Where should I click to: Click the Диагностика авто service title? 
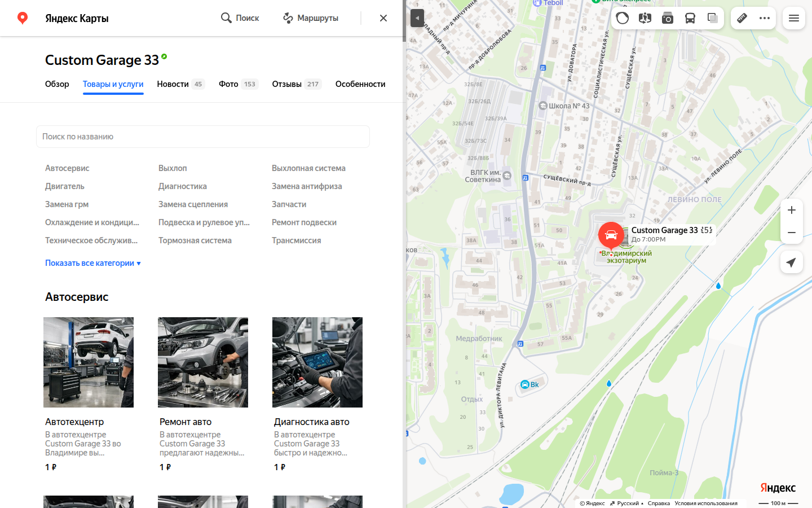312,422
